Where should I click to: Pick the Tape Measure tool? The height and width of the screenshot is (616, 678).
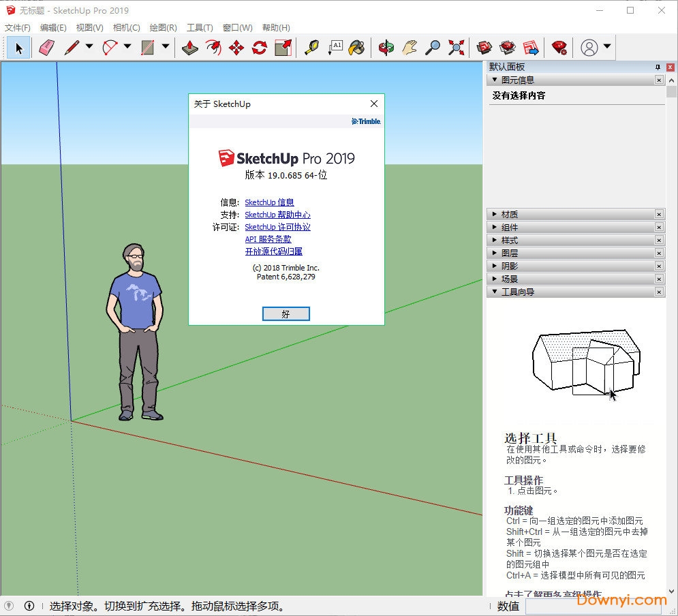coord(311,48)
